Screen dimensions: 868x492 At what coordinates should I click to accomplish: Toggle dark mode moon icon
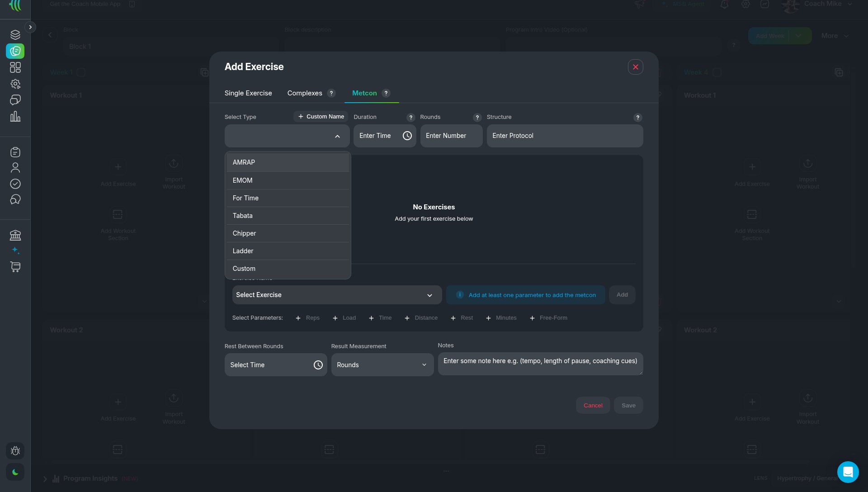point(15,472)
